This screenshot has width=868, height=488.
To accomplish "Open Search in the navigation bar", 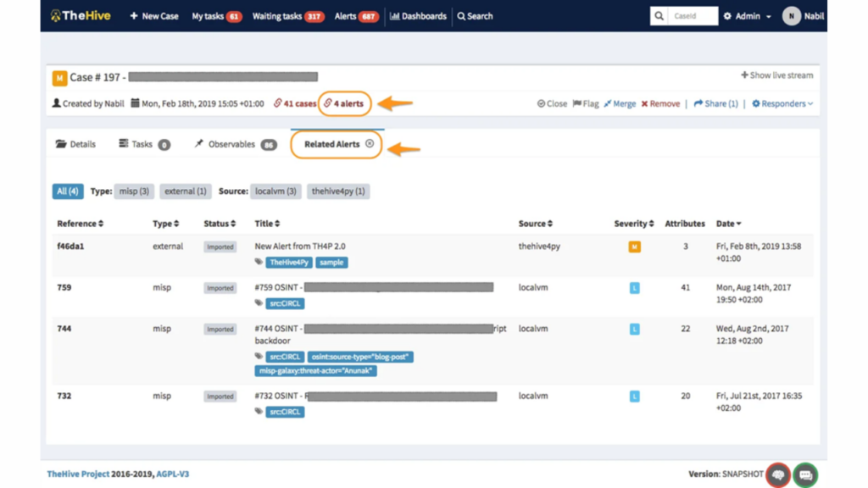I will click(x=475, y=16).
